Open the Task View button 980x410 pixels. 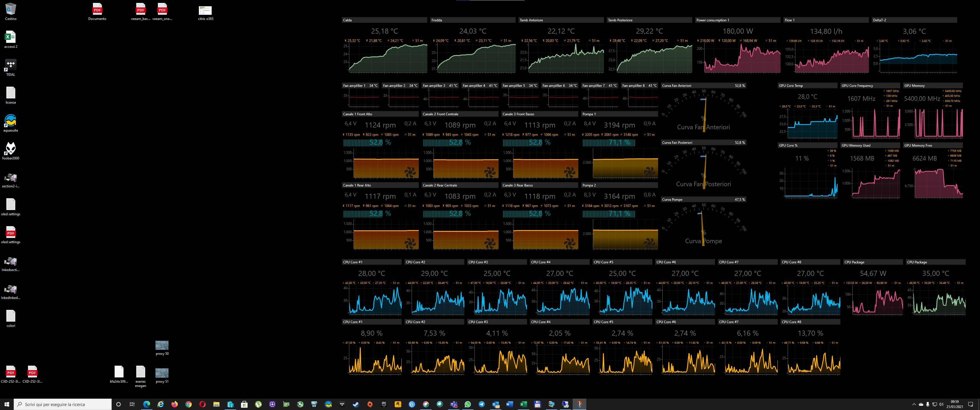(x=132, y=404)
